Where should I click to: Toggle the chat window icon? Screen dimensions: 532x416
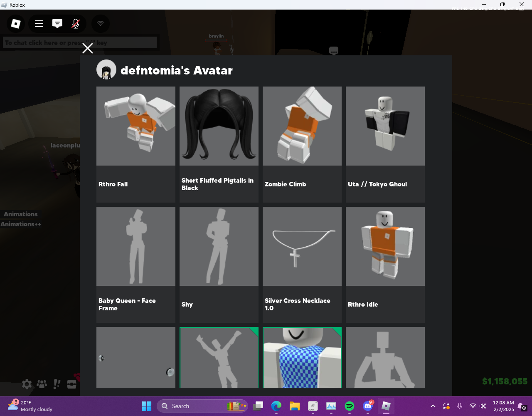[x=57, y=24]
